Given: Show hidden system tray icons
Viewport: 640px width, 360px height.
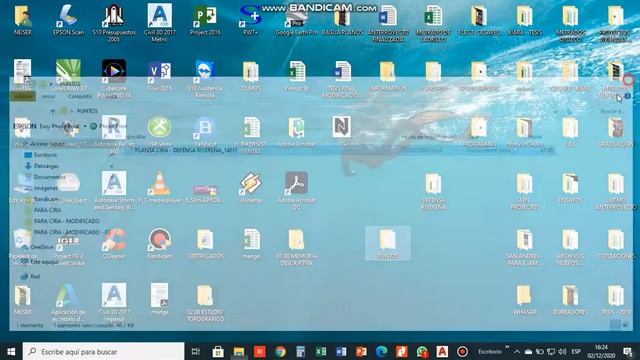Looking at the screenshot, I should (517, 351).
